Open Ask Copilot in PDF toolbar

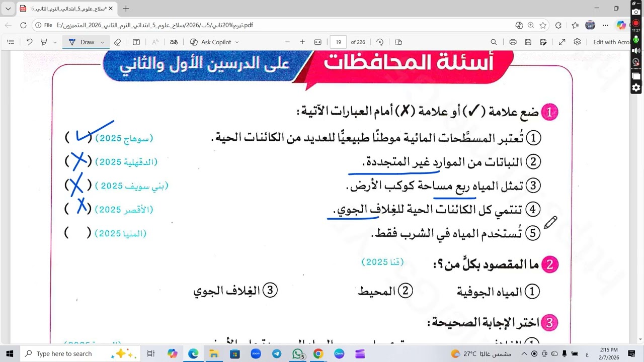tap(211, 42)
